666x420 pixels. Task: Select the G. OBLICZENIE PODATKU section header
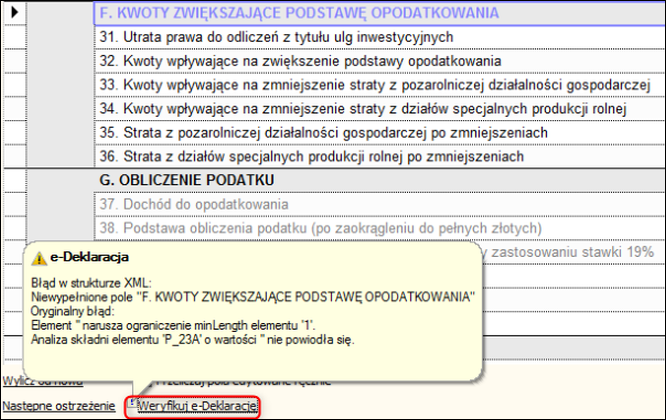380,180
